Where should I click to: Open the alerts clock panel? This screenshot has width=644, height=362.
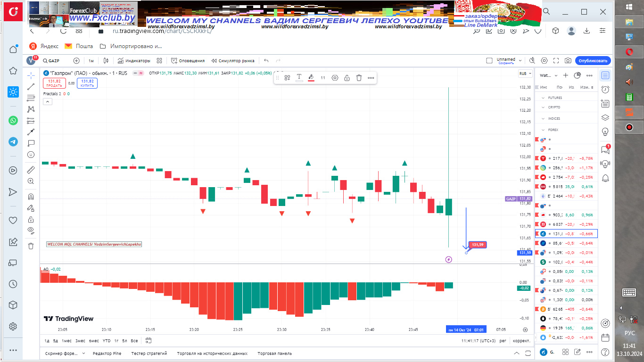tap(605, 90)
